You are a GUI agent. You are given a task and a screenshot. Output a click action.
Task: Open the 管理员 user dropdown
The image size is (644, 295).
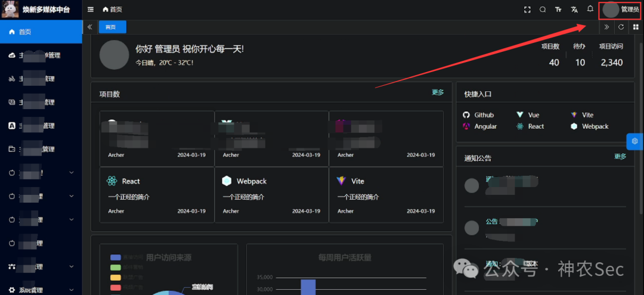click(620, 10)
